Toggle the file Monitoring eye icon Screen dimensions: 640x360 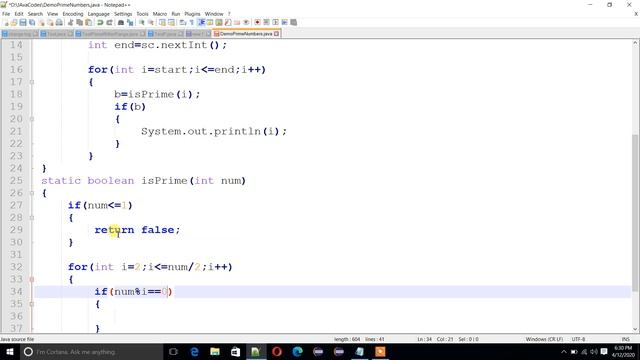246,22
